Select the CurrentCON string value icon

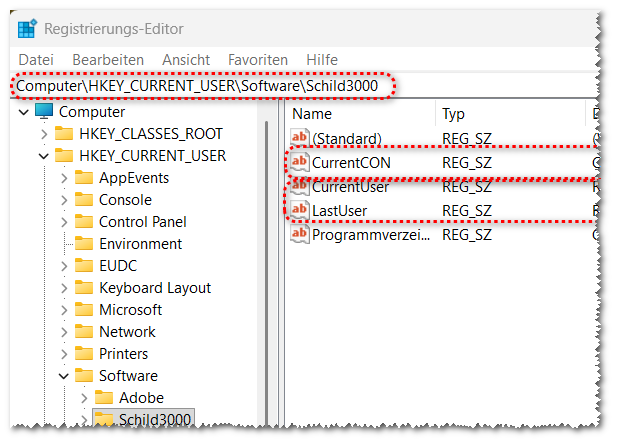[x=299, y=162]
